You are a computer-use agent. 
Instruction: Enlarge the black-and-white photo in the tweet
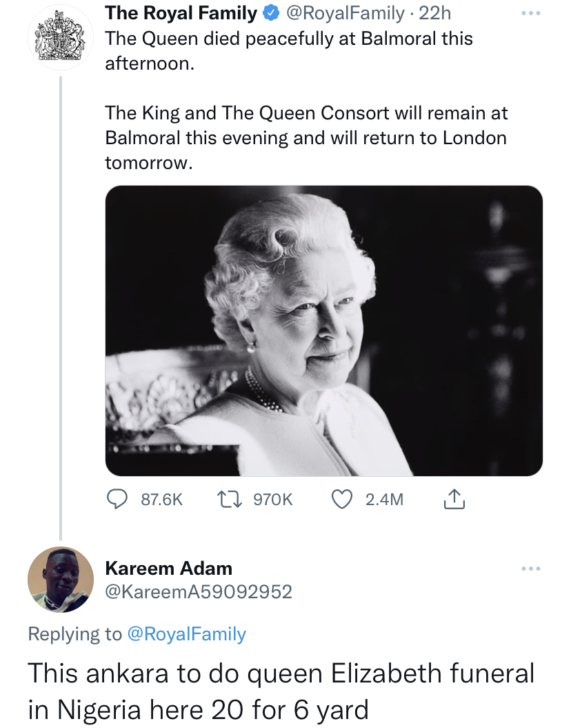323,331
